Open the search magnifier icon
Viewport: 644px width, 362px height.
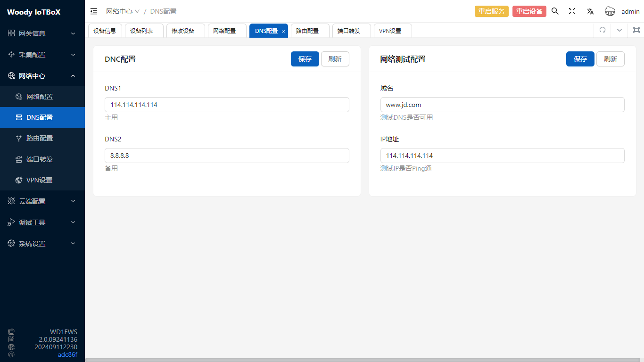(555, 11)
